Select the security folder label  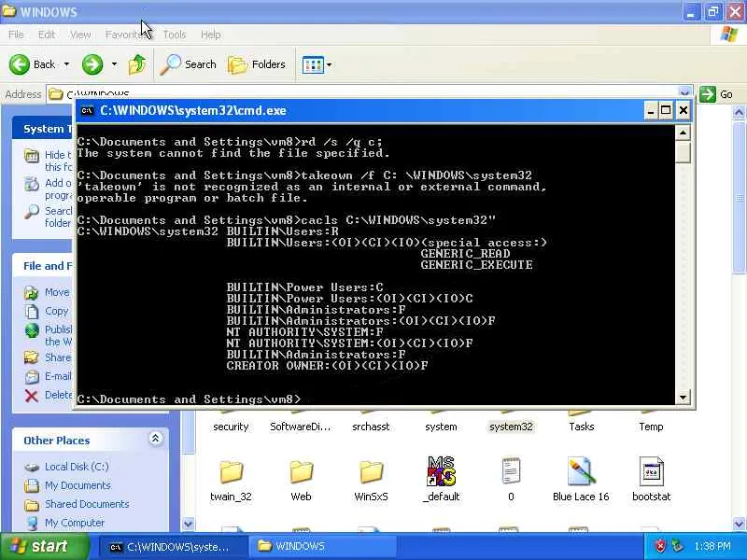pyautogui.click(x=231, y=427)
